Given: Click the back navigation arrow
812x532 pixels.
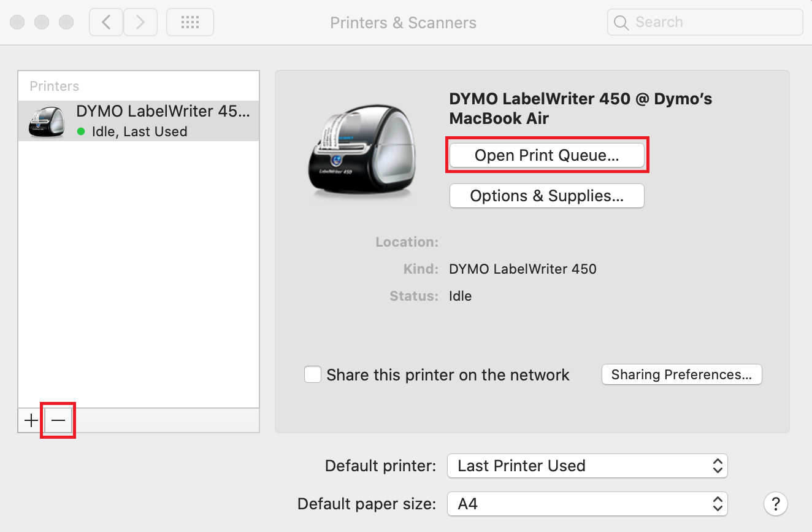Looking at the screenshot, I should 105,21.
